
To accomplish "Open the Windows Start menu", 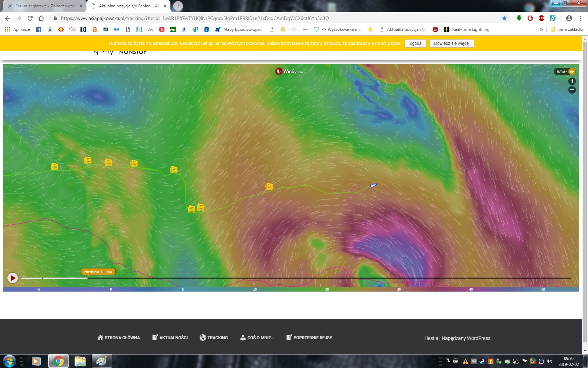I will pyautogui.click(x=9, y=361).
